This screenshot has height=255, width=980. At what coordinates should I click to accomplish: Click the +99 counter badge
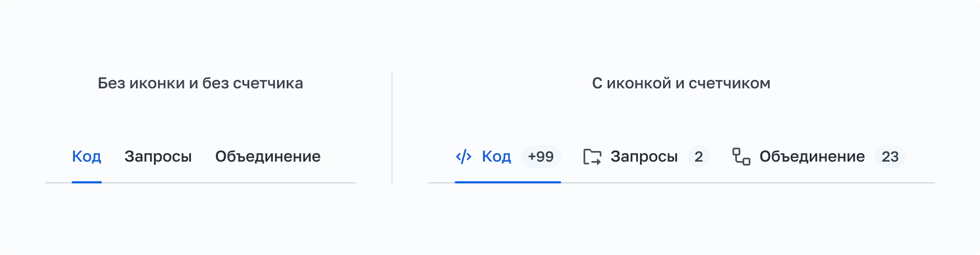pyautogui.click(x=540, y=157)
